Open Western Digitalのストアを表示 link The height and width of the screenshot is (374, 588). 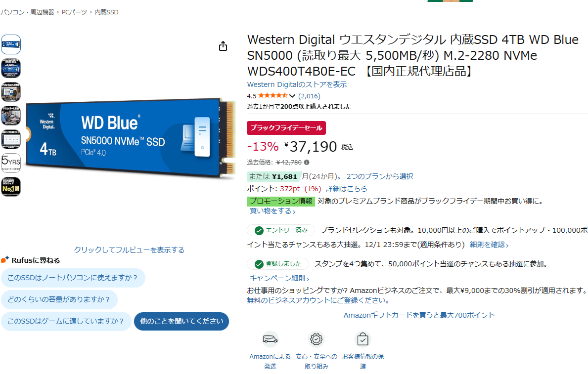[x=297, y=84]
